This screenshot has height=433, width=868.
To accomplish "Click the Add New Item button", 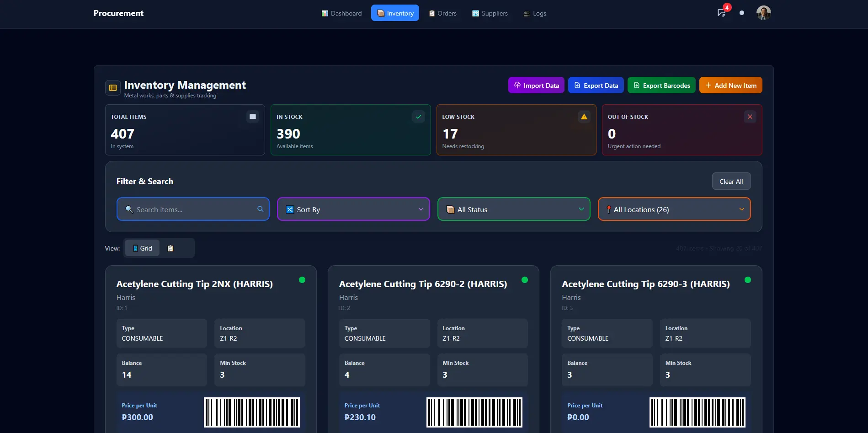I will pyautogui.click(x=730, y=85).
